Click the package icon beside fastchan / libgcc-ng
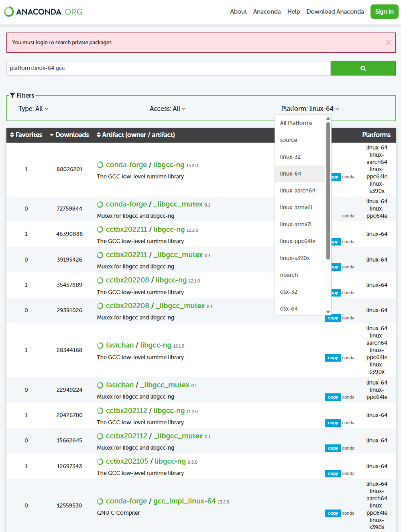 pos(100,345)
